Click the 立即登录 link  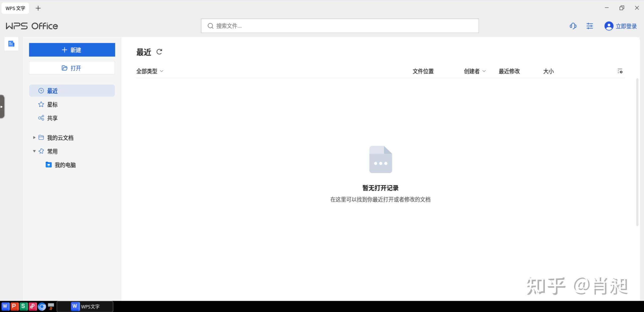[x=626, y=26]
